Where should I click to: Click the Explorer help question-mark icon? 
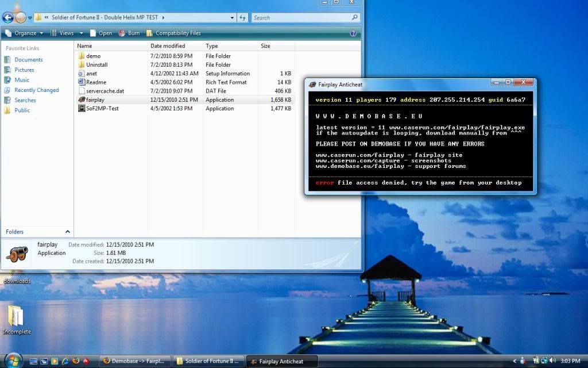353,33
